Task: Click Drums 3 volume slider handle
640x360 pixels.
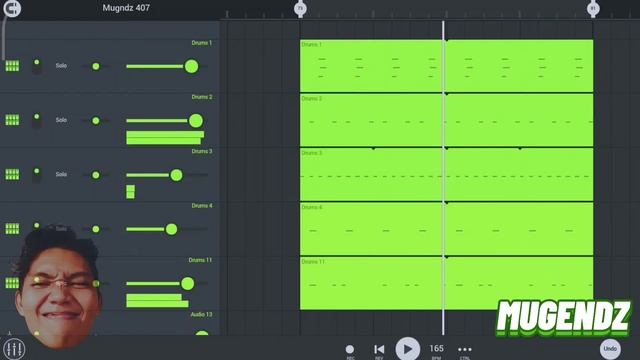Action: click(176, 175)
